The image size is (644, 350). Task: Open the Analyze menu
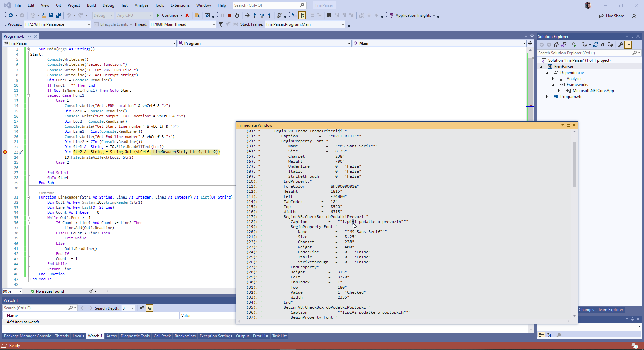click(x=141, y=5)
